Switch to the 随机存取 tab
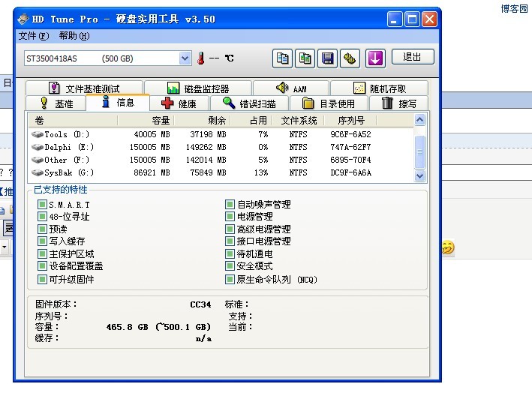 pyautogui.click(x=380, y=88)
